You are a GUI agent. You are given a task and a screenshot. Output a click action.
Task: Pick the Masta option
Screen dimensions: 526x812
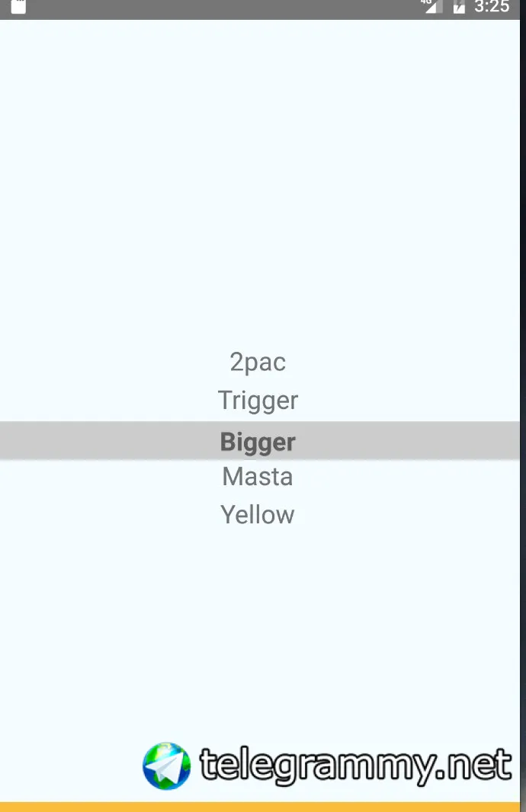click(258, 477)
